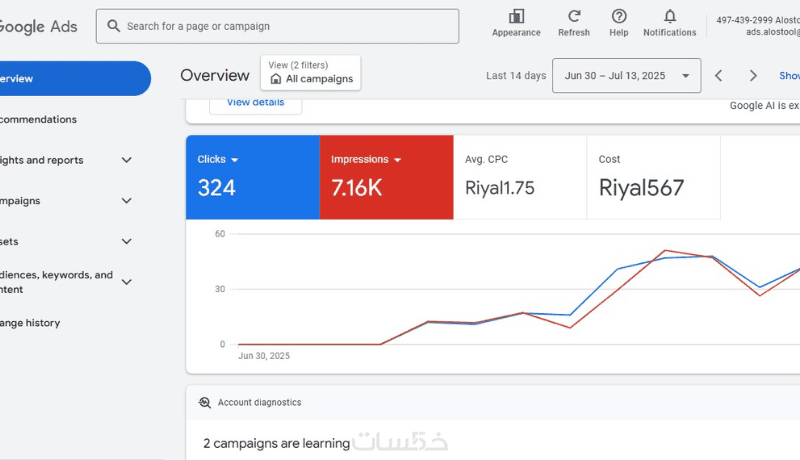
Task: Expand Insights and reports section
Action: pos(127,160)
